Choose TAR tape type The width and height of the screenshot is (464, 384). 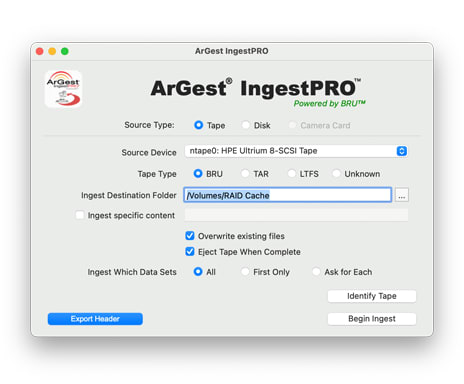coord(245,174)
